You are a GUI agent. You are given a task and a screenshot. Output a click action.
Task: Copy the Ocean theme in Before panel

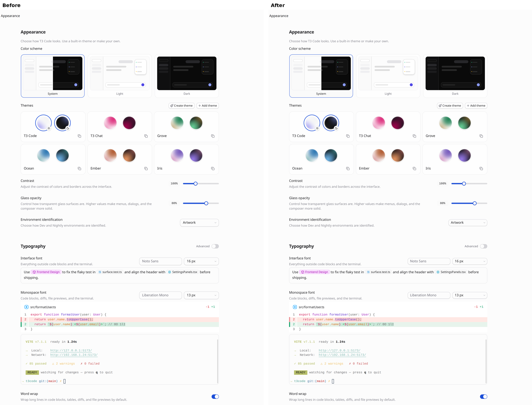(79, 169)
